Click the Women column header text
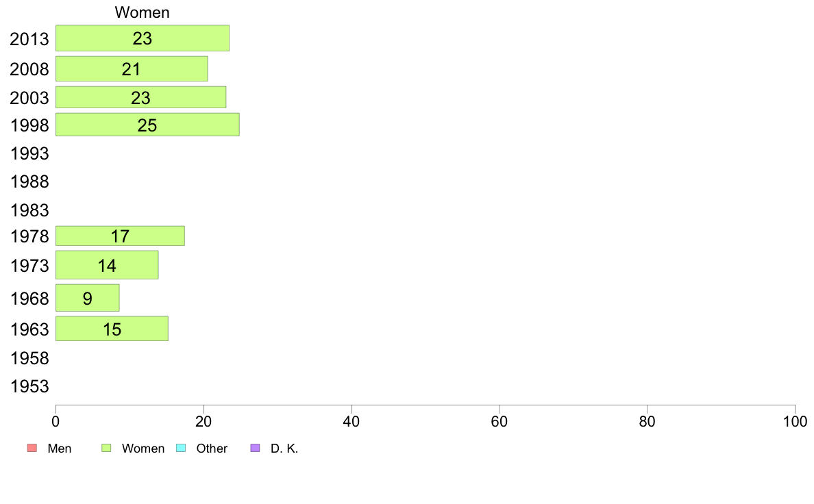Image resolution: width=814 pixels, height=504 pixels. click(143, 12)
